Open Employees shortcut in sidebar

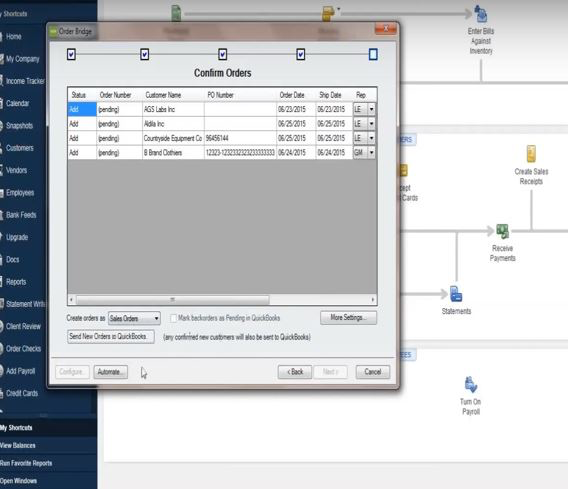point(20,193)
